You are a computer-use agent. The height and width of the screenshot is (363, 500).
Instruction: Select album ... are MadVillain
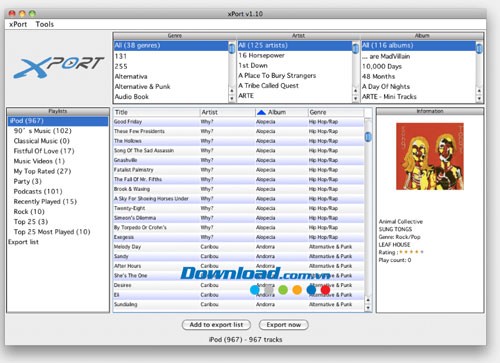coord(419,56)
